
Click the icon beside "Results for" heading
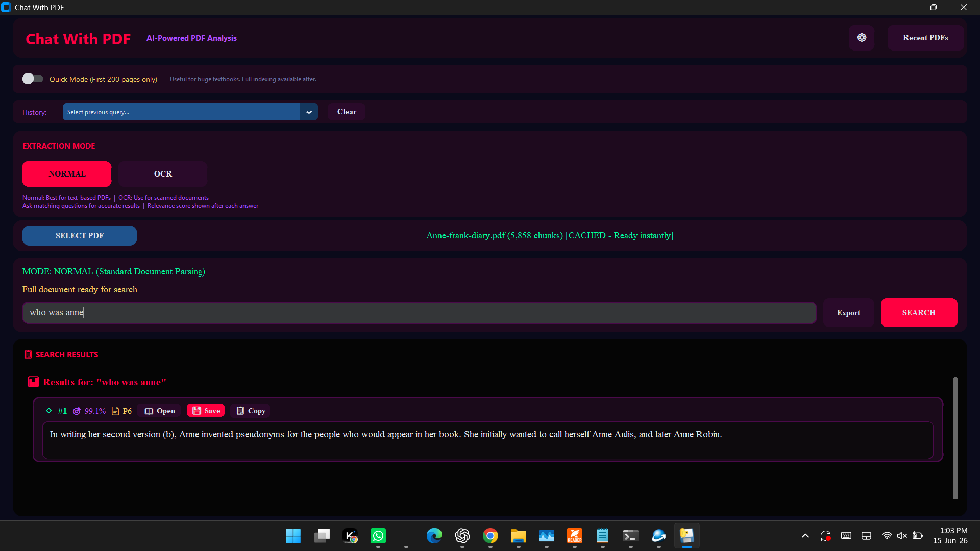[x=33, y=382]
